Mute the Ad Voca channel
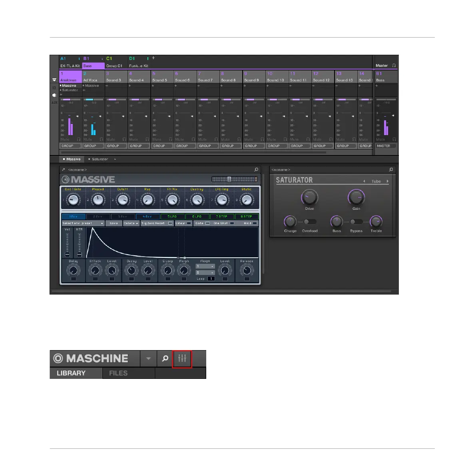The width and height of the screenshot is (476, 476). coord(88,139)
